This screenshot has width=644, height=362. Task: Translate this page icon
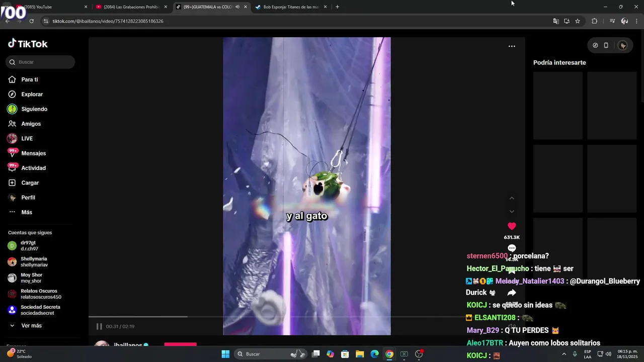(556, 21)
